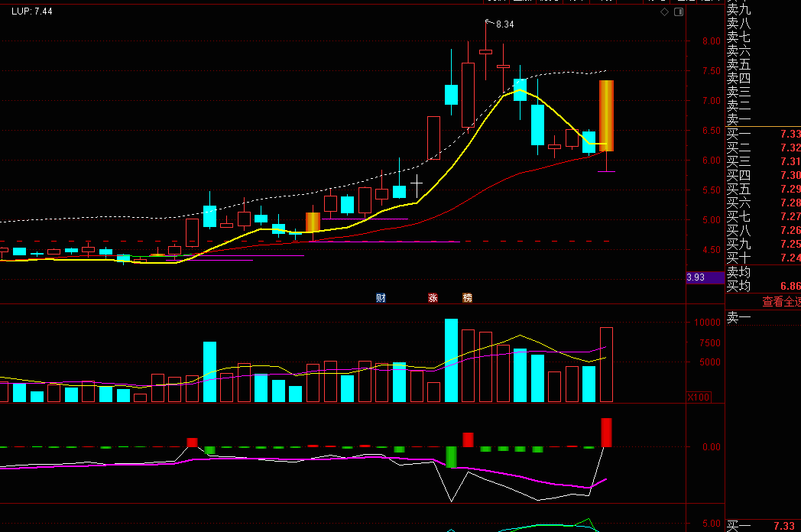
Task: Toggle the side panel layout icon
Action: point(679,11)
